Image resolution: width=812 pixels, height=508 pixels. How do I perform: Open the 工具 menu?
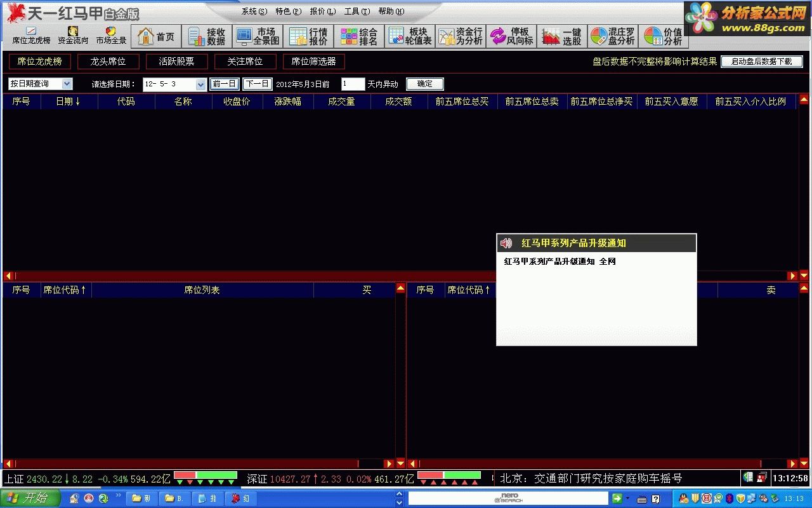point(357,11)
